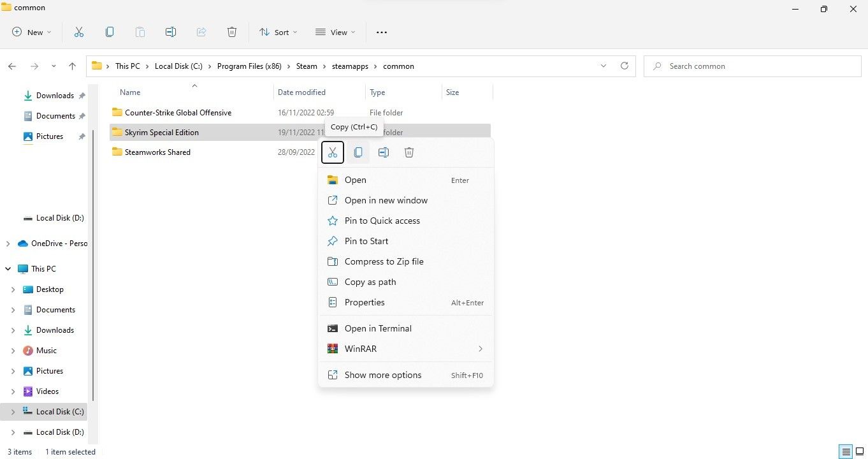Image resolution: width=868 pixels, height=459 pixels.
Task: Switch to details view icon in status bar
Action: click(846, 452)
